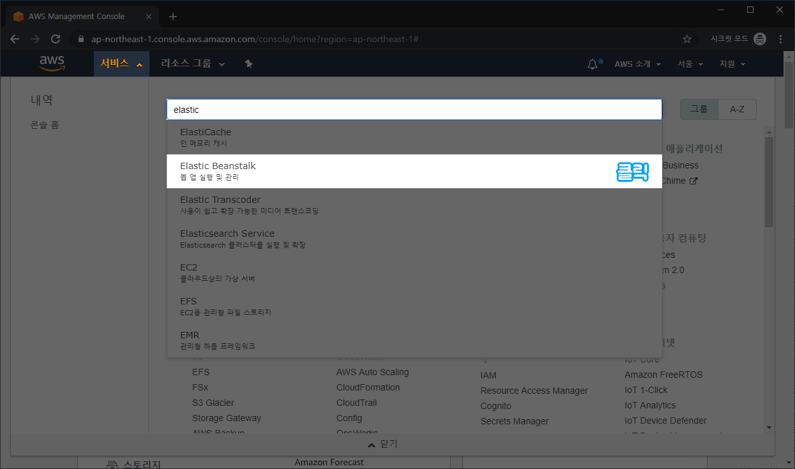Select Elastic Transcoder from results
This screenshot has height=469, width=795.
click(x=414, y=205)
